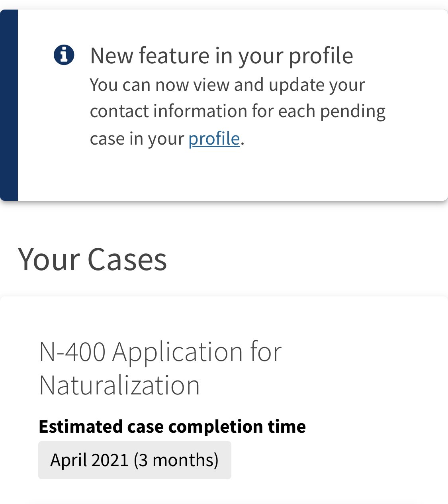Select the "Estimated case completion time" label
Screen dimensions: 448x504
point(172,427)
